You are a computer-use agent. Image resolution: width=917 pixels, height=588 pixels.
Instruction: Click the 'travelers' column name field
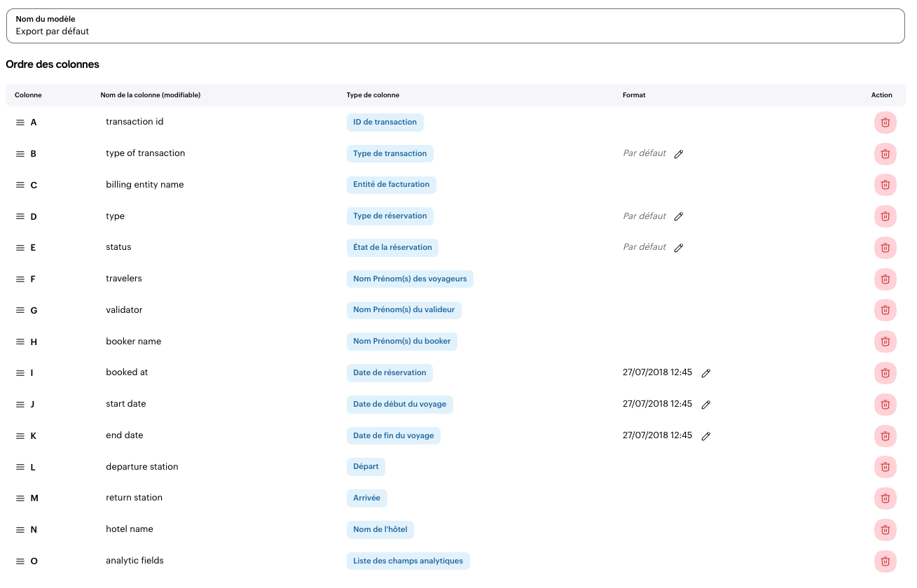coord(124,279)
